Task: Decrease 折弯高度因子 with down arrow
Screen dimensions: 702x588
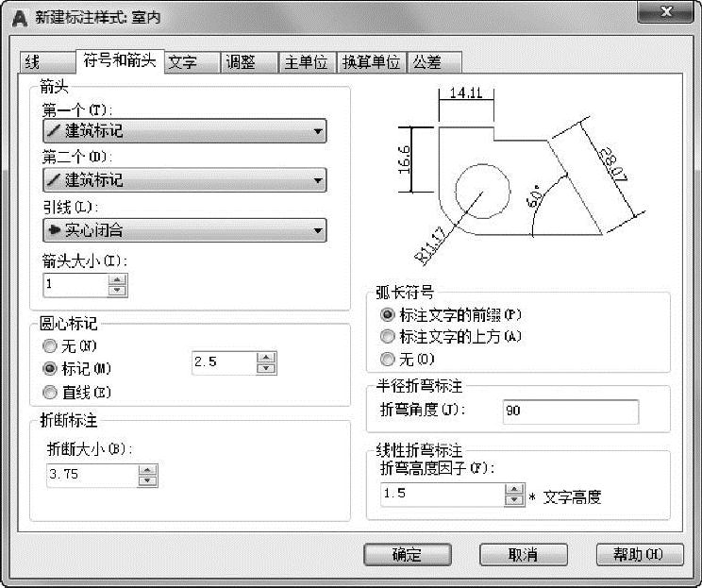Action: coord(514,500)
